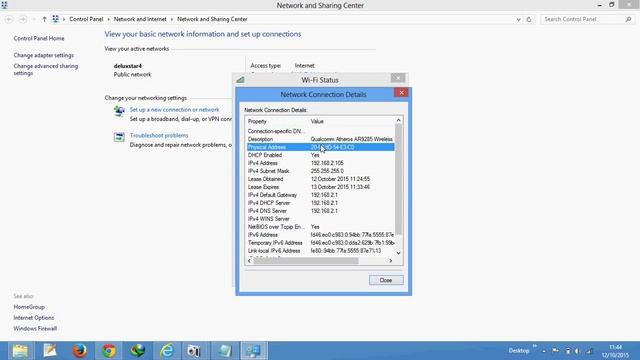This screenshot has width=640, height=360.
Task: Open Windows Firewall link
Action: click(35, 328)
